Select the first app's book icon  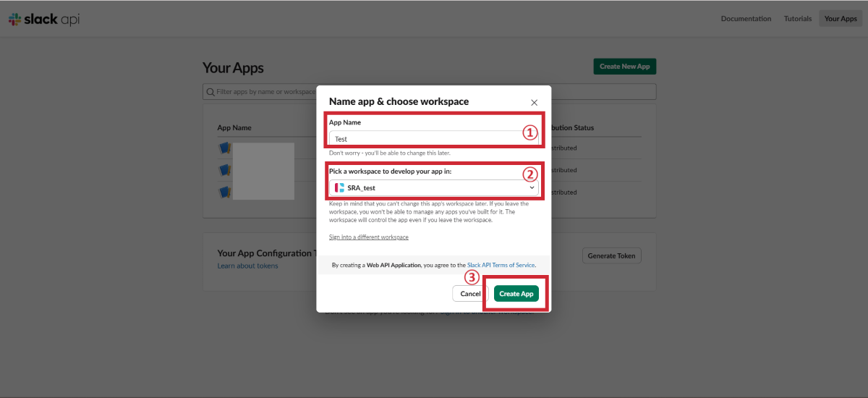point(224,148)
